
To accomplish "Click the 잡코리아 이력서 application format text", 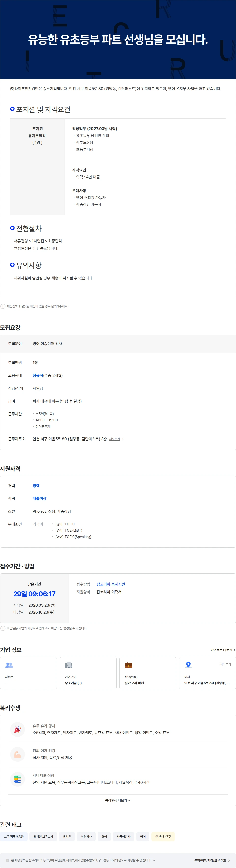I will click(x=109, y=592).
